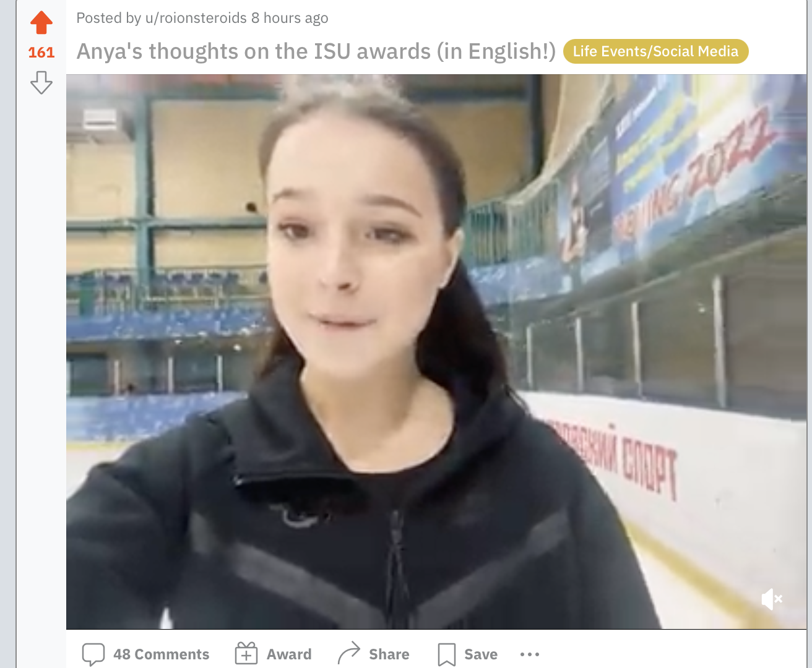This screenshot has height=668, width=812.
Task: Open the post title about Anya's thoughts
Action: [316, 51]
